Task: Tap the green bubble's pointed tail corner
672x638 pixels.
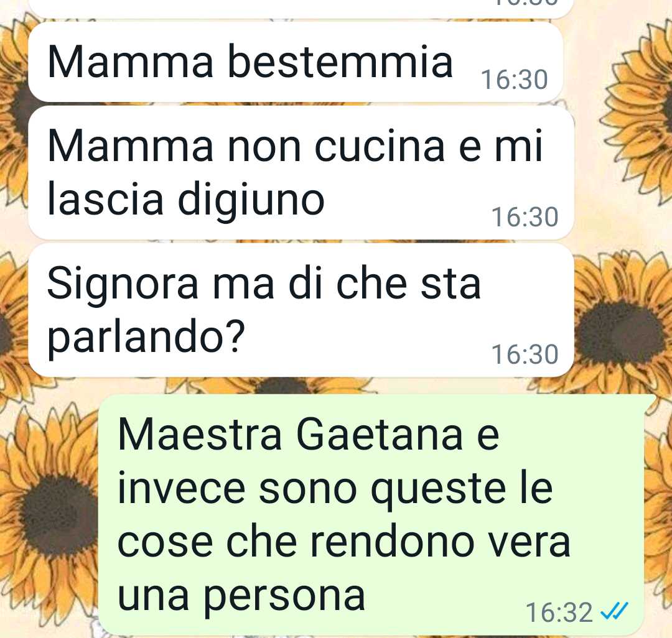Action: 650,401
